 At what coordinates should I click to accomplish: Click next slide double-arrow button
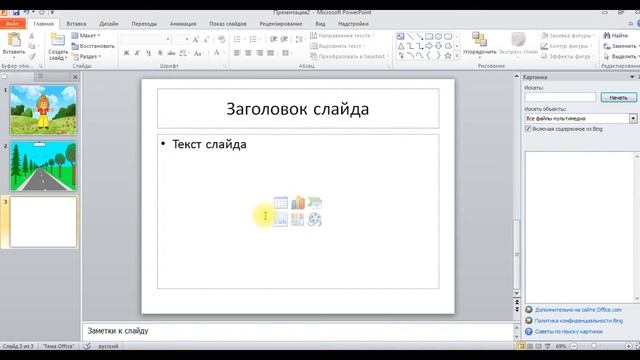tap(517, 309)
